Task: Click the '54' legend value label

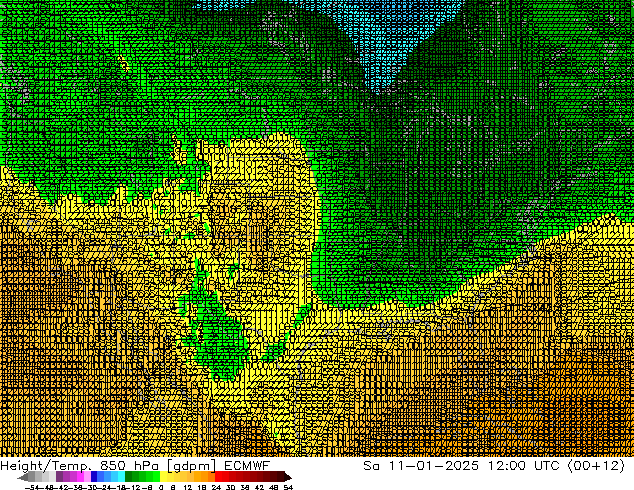Action: point(287,487)
